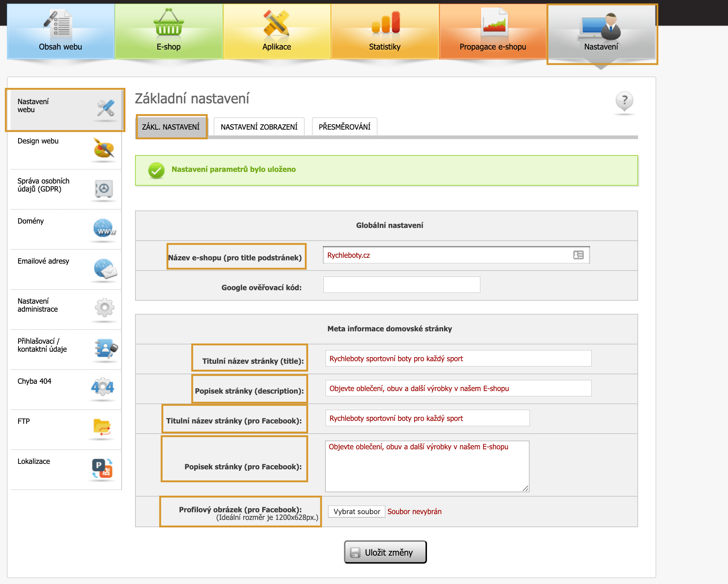Select the Aplikace top menu label
Image resolution: width=728 pixels, height=584 pixels.
click(277, 47)
